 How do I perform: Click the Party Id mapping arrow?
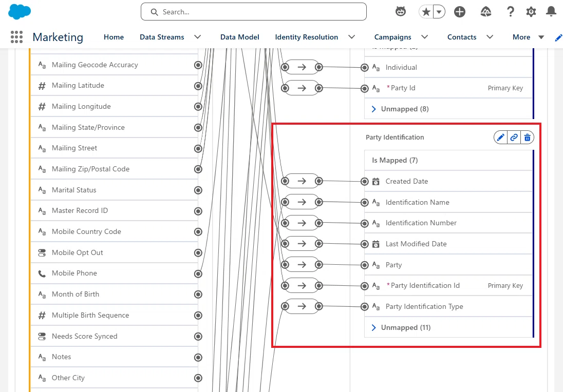click(x=302, y=88)
